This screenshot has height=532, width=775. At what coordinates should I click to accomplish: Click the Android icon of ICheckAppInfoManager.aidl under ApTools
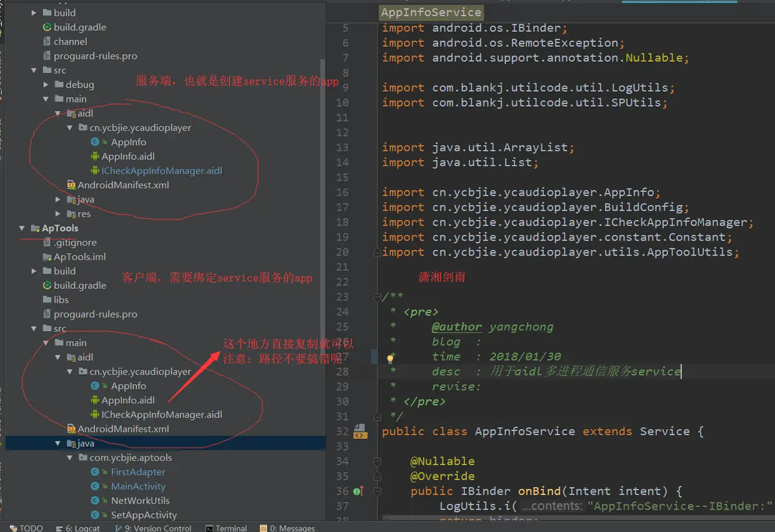(95, 414)
